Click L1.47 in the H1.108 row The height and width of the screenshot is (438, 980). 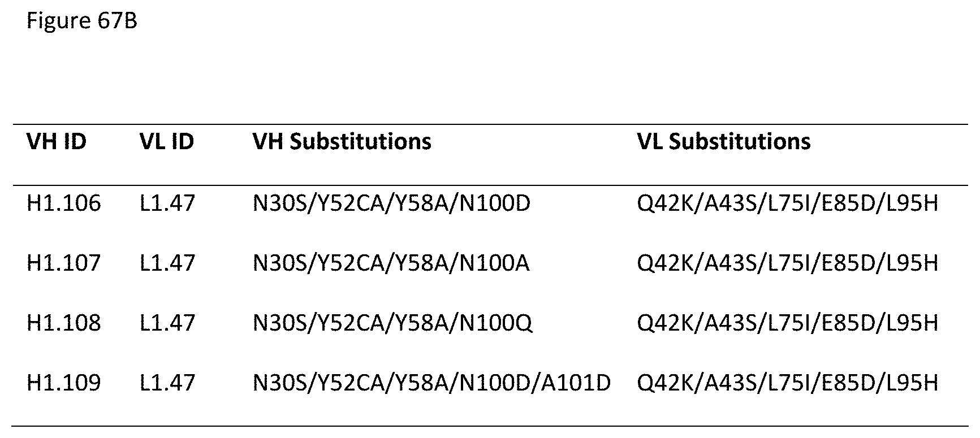point(167,323)
